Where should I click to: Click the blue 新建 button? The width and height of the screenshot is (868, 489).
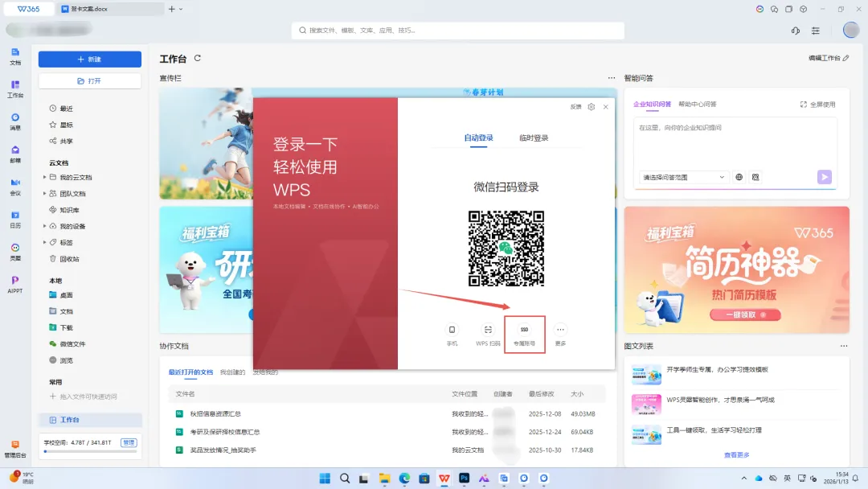[90, 60]
